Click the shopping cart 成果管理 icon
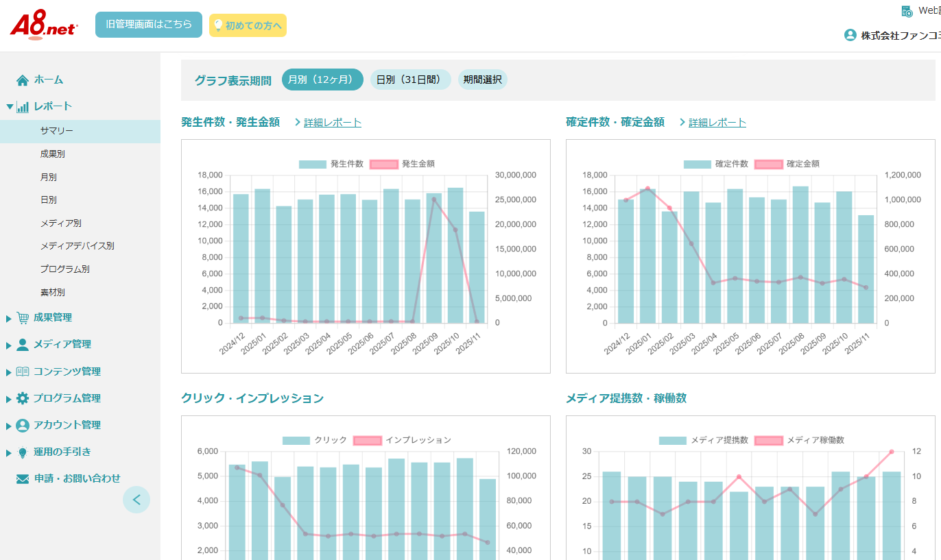This screenshot has width=941, height=560. coord(23,318)
